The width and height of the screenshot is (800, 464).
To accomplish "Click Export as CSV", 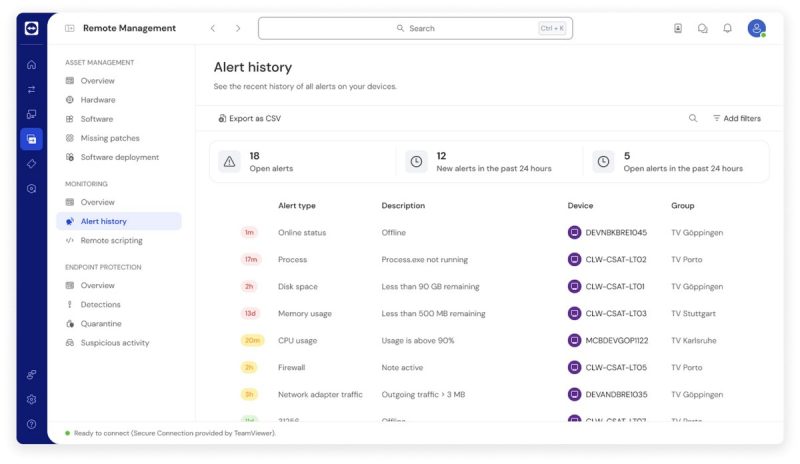I will click(249, 118).
